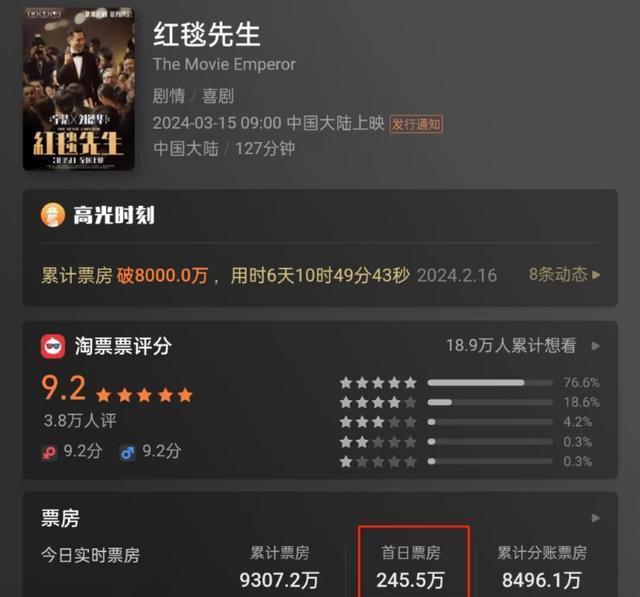The height and width of the screenshot is (597, 640).
Task: Expand the 票房 section arrow
Action: pyautogui.click(x=596, y=518)
